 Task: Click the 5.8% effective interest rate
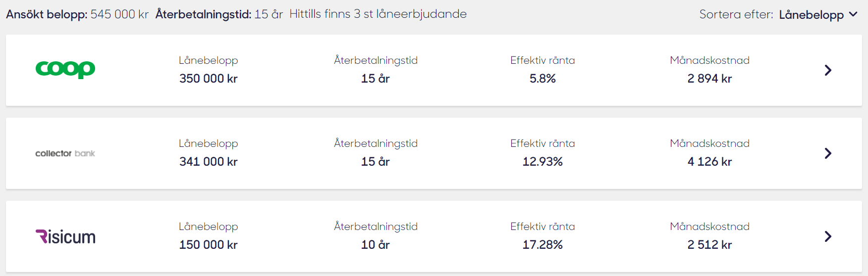point(542,79)
